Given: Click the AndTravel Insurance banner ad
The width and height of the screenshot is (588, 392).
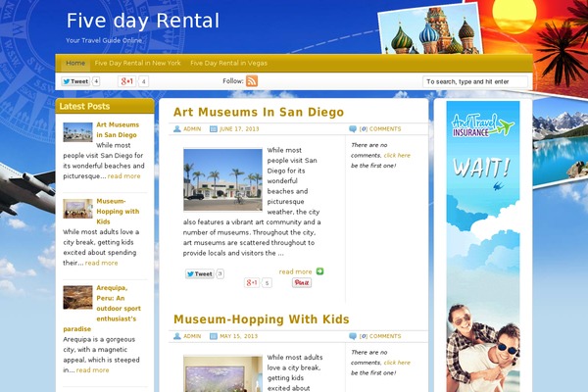Looking at the screenshot, I should pyautogui.click(x=483, y=246).
